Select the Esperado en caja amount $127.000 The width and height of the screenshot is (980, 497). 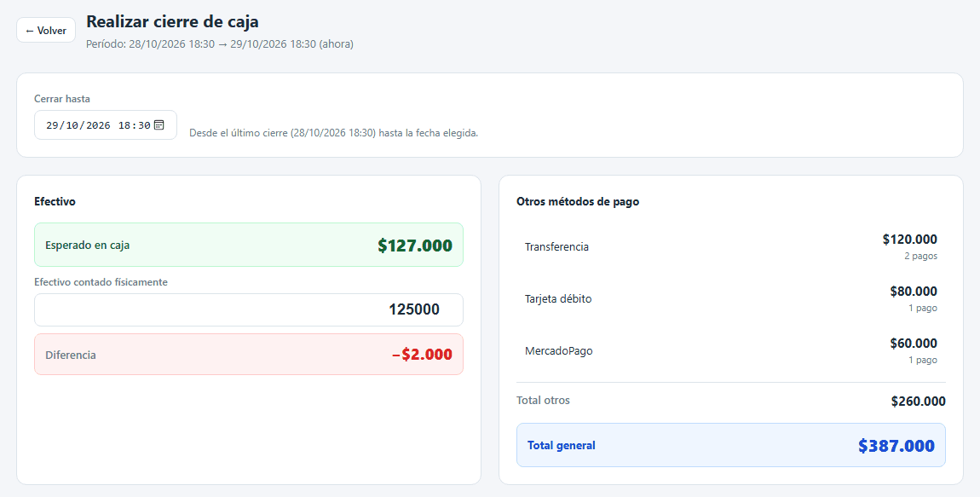click(415, 245)
